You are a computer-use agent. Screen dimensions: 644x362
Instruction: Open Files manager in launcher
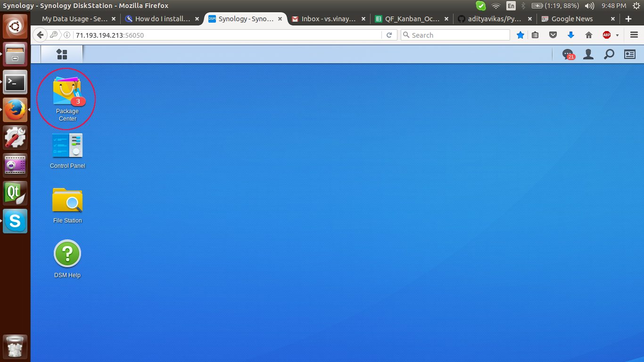(15, 54)
